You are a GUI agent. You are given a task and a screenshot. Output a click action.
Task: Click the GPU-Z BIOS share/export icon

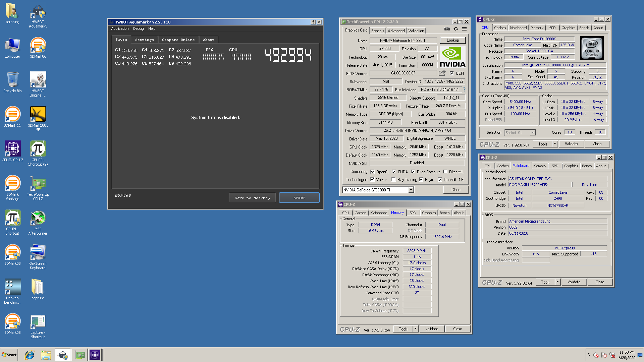pyautogui.click(x=442, y=73)
